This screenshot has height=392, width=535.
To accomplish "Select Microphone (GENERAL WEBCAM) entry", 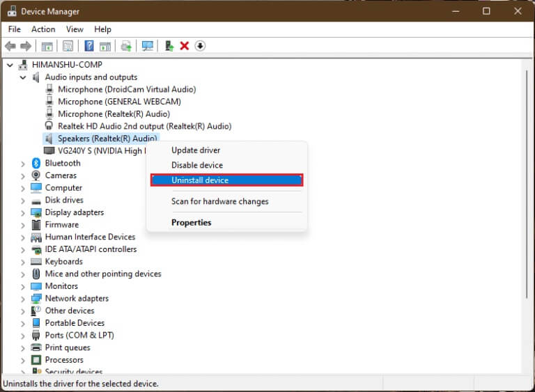I will (x=119, y=102).
